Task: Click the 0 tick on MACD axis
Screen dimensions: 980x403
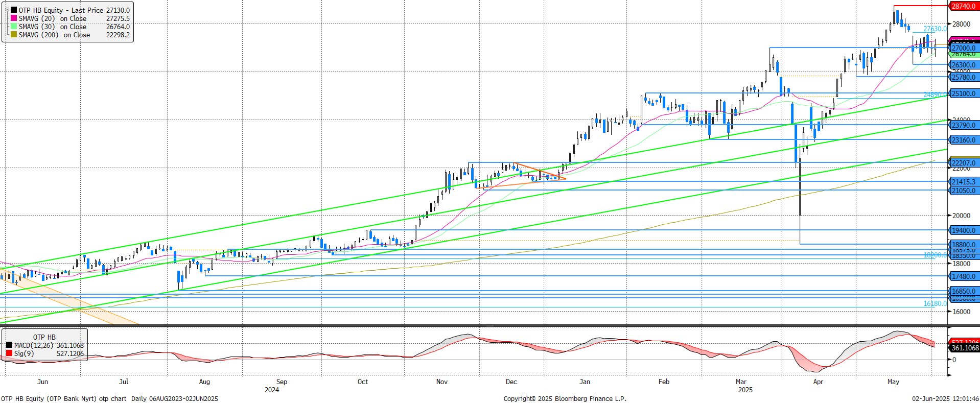Action: [953, 360]
